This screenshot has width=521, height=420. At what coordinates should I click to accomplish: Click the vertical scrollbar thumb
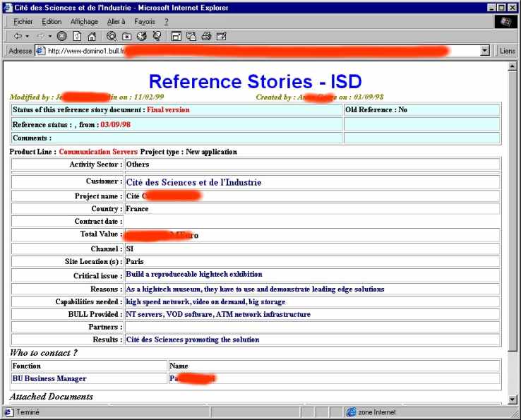click(512, 210)
